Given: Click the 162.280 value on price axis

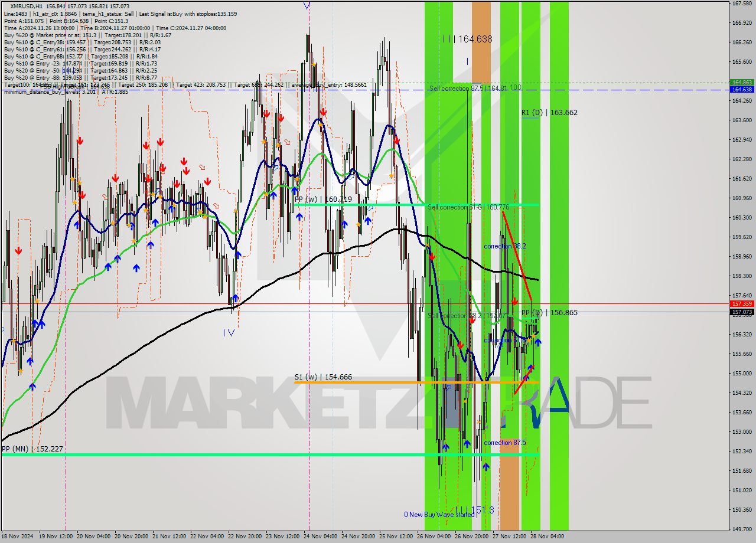Looking at the screenshot, I should click(741, 159).
